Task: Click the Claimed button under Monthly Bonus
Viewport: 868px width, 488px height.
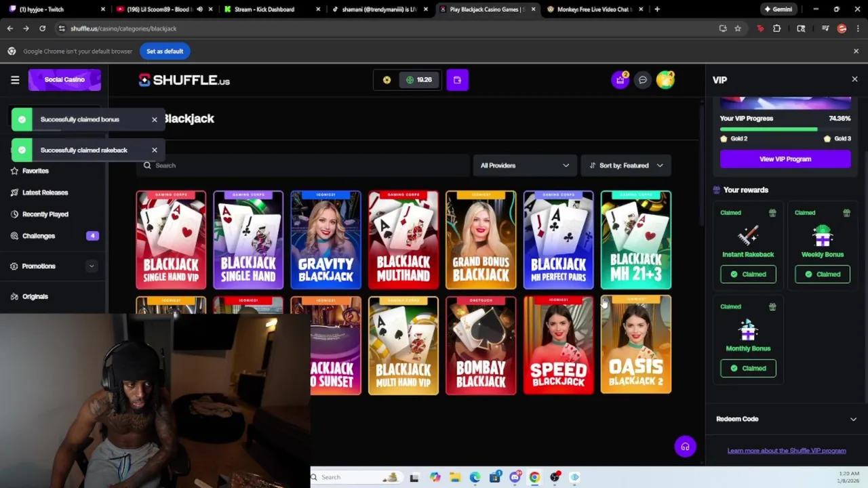Action: [748, 368]
